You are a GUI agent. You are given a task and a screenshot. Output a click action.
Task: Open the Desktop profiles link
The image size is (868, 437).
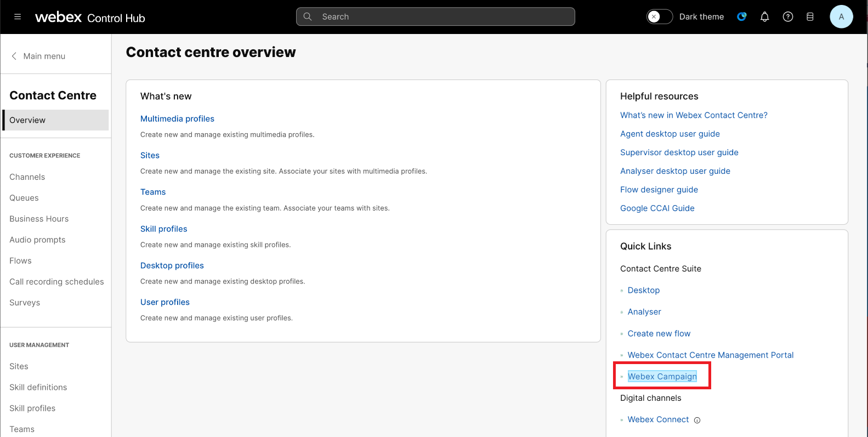point(172,266)
